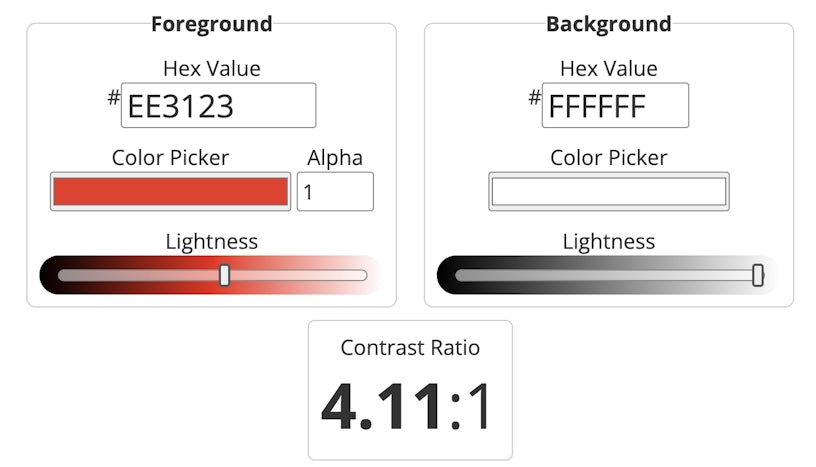Click the middle of Background lightness track
Image resolution: width=816 pixels, height=467 pixels.
click(x=608, y=275)
